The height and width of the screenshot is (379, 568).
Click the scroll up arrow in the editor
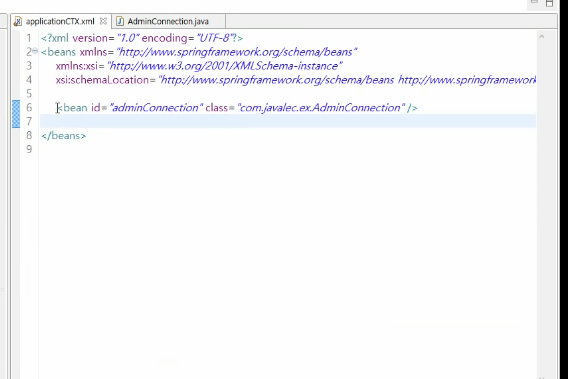542,36
